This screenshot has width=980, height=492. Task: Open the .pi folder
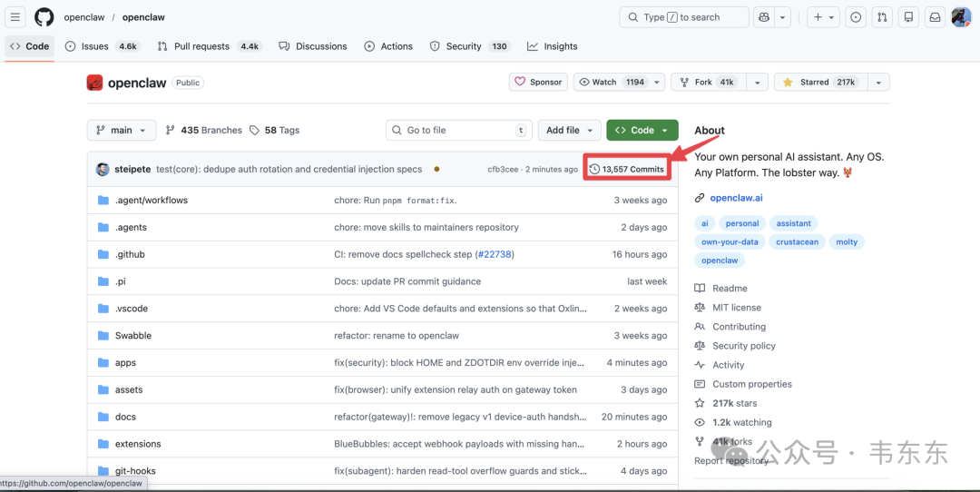(120, 281)
